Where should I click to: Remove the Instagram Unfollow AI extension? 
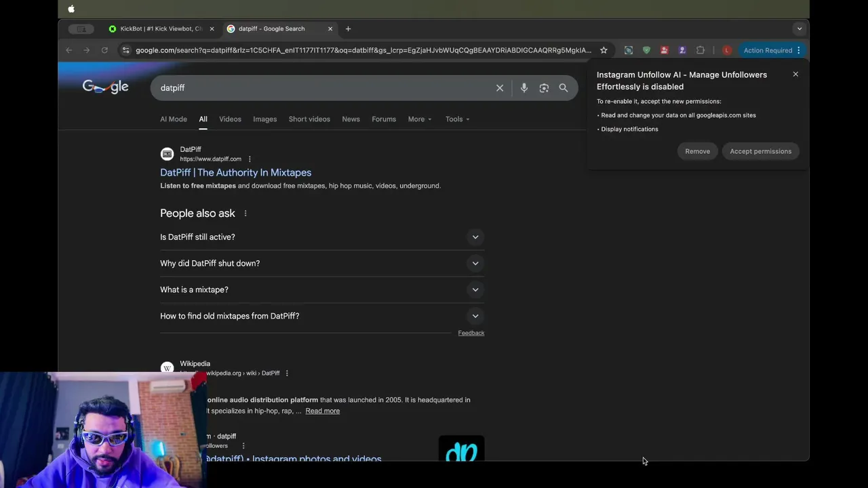(697, 151)
